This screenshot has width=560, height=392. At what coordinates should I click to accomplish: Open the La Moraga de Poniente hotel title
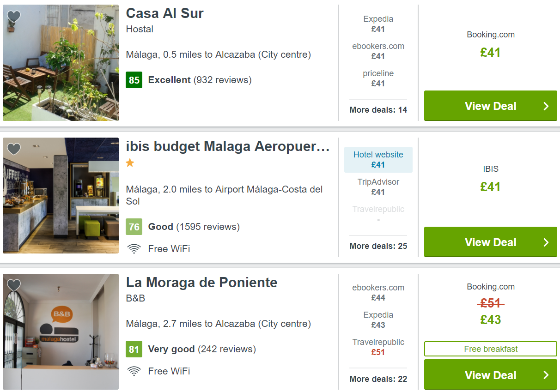pyautogui.click(x=201, y=283)
